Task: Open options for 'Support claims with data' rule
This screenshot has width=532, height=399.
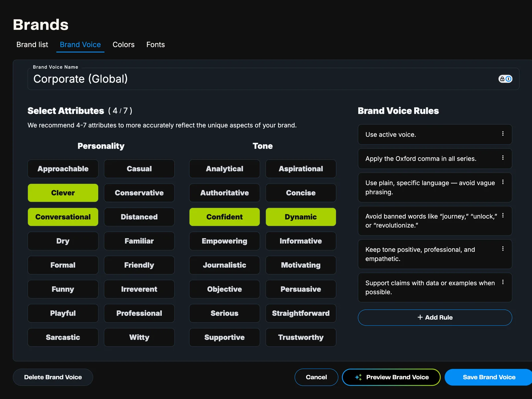Action: [x=503, y=282]
